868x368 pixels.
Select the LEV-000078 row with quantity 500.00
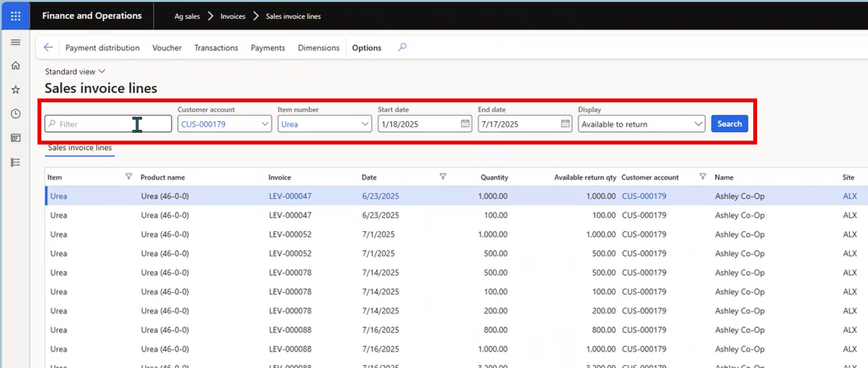456,273
